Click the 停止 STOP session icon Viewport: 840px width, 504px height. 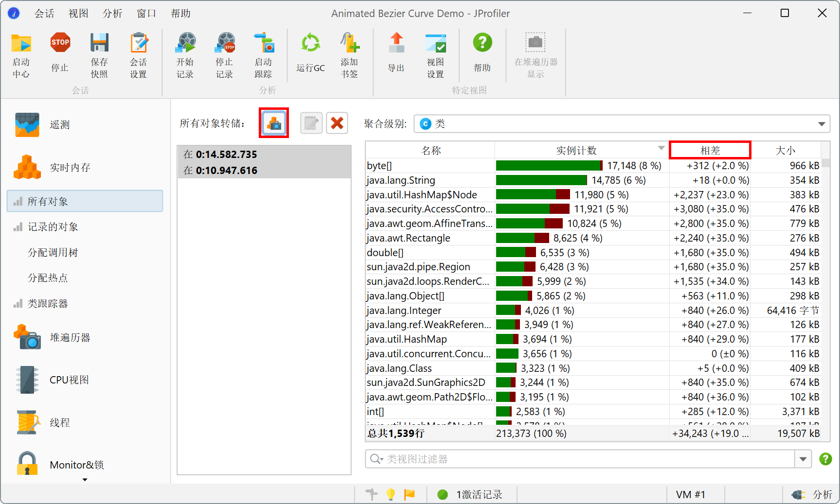click(60, 43)
